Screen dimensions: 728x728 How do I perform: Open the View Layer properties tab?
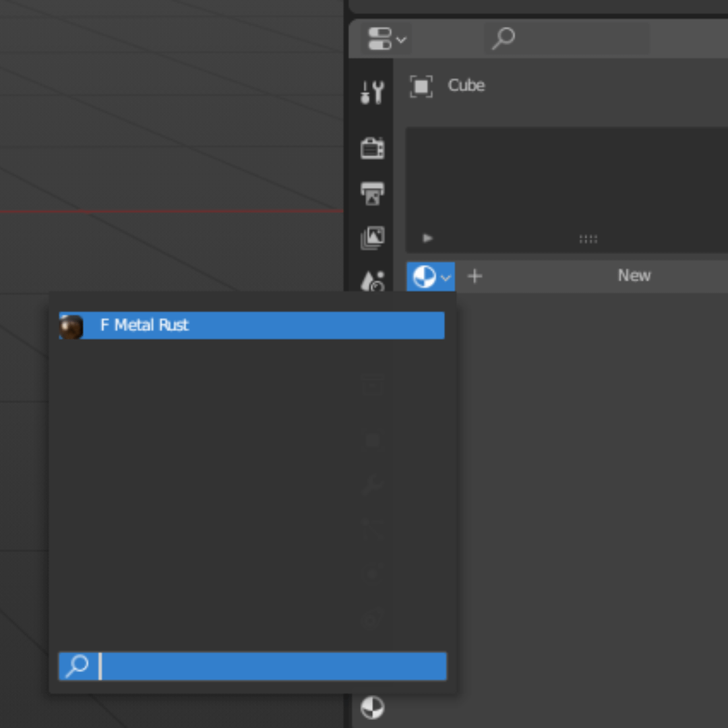[372, 238]
